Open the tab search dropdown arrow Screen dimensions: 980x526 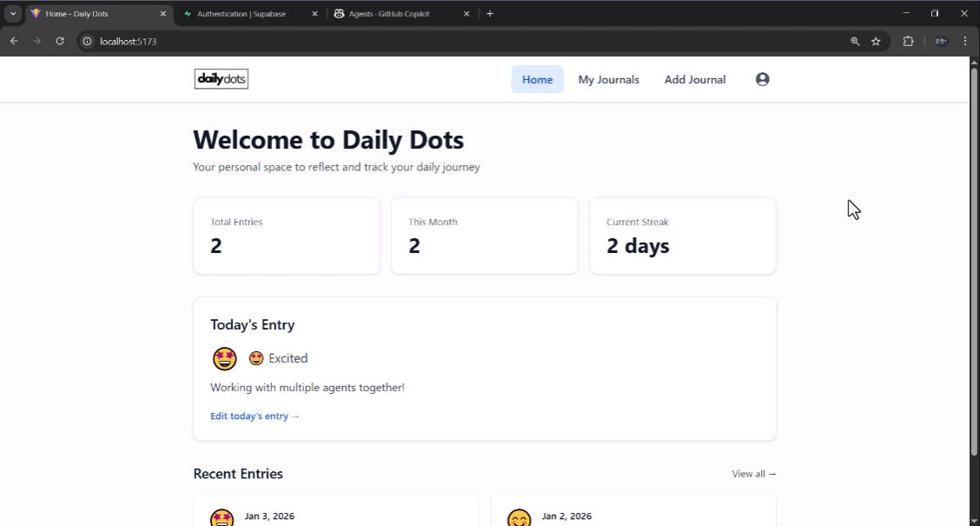pos(12,13)
